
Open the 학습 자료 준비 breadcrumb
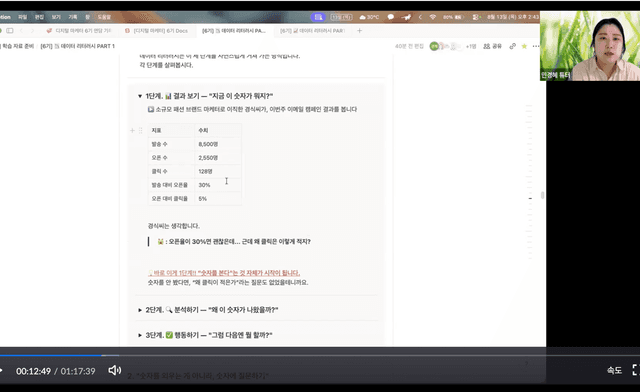coord(17,46)
